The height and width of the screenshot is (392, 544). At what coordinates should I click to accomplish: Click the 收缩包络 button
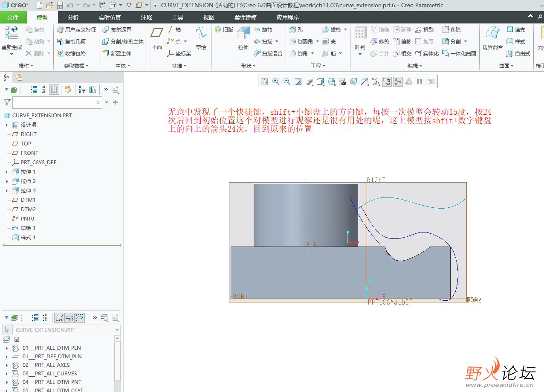71,54
